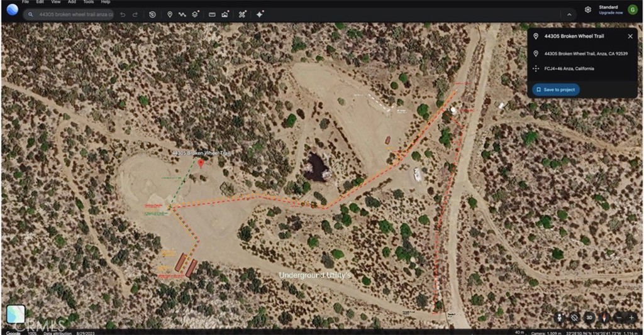The image size is (644, 335).
Task: Click the 40 m scale indicator
Action: coord(519,332)
